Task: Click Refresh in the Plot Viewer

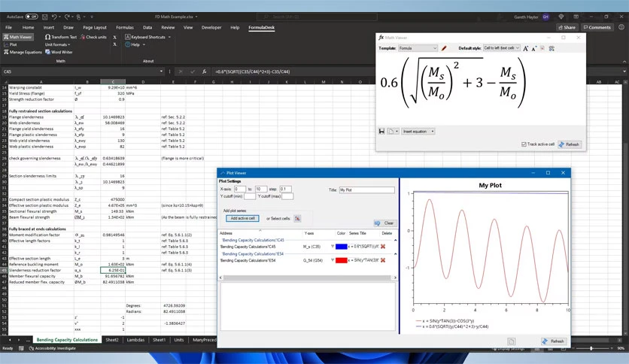Action: (553, 341)
